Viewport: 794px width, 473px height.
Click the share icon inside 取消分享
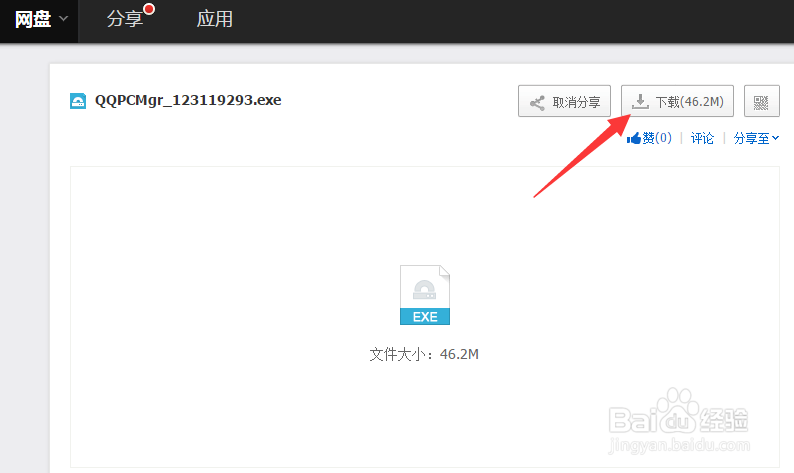pos(537,102)
